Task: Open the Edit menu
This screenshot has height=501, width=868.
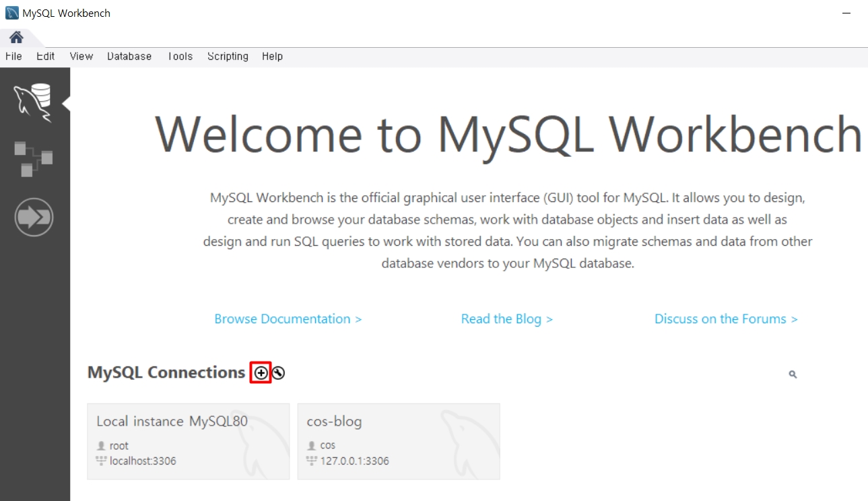Action: click(46, 57)
